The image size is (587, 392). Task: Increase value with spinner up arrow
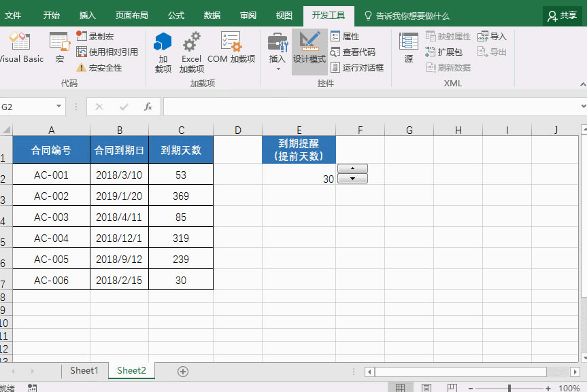pyautogui.click(x=352, y=168)
